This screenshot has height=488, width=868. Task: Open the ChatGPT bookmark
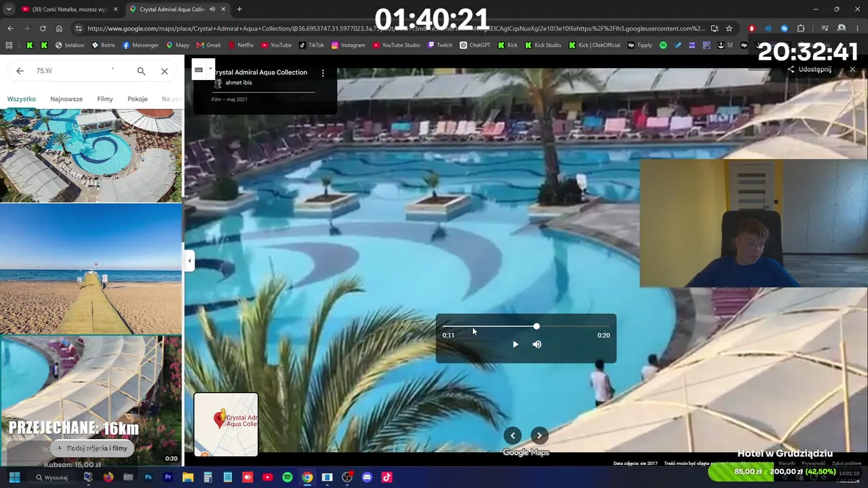coord(475,45)
